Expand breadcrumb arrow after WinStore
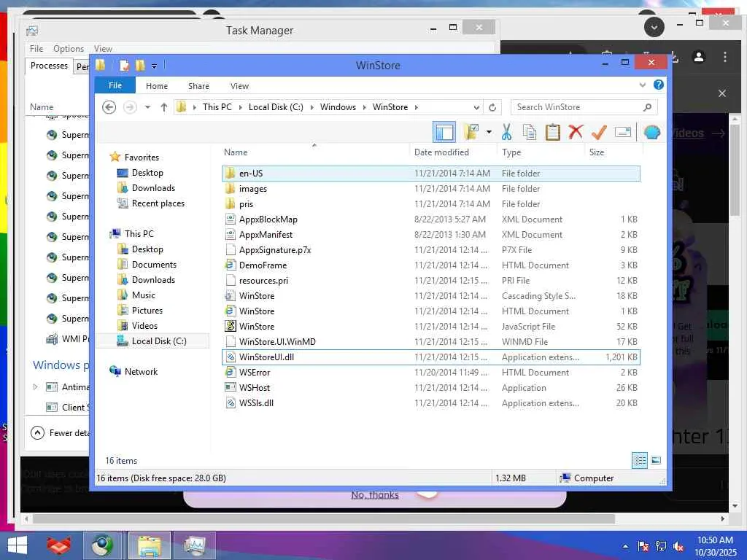 [x=416, y=107]
